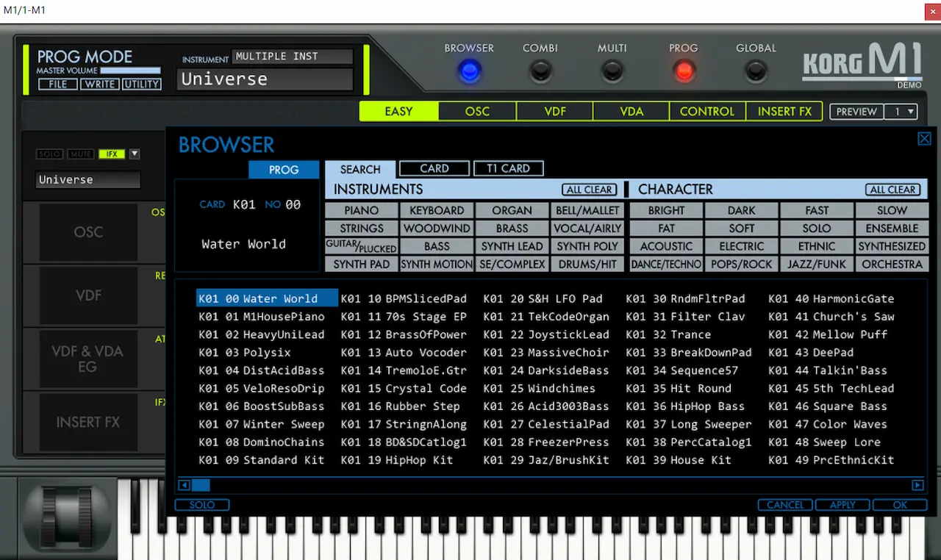941x560 pixels.
Task: Open the T1 CARD tab
Action: 509,168
